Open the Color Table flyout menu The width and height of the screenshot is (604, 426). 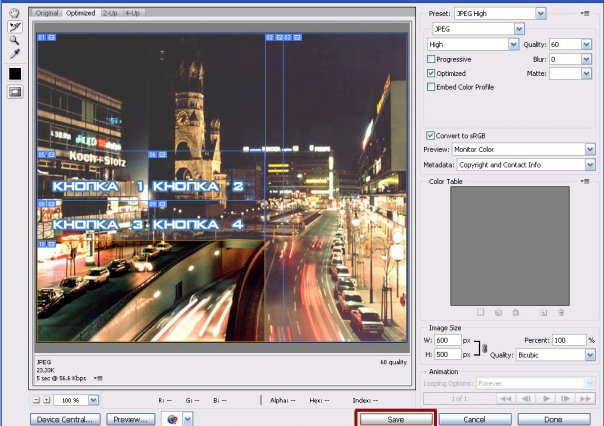[584, 181]
